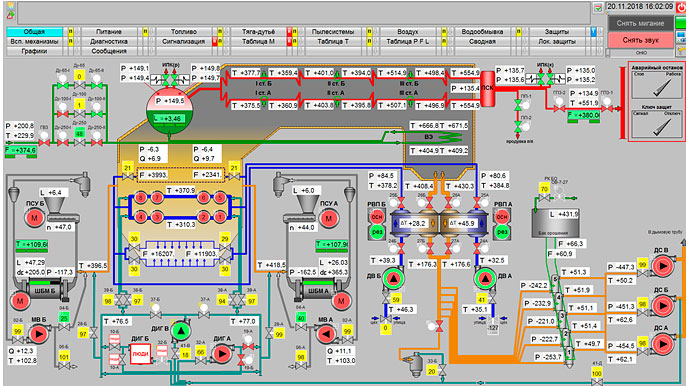Click the yellow valve position 59 field

click(396, 300)
